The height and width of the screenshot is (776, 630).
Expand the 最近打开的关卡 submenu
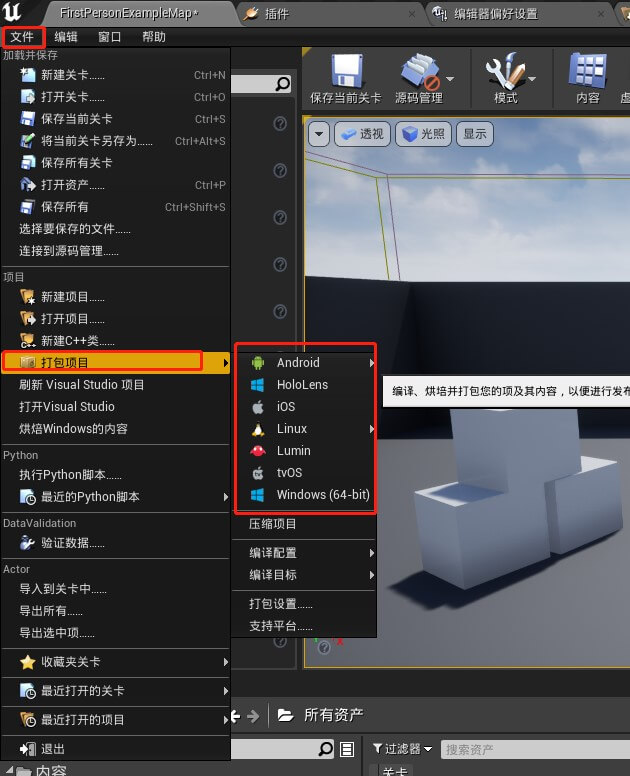click(116, 691)
